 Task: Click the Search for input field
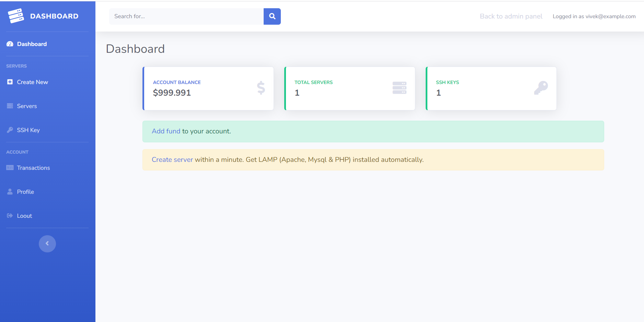[x=185, y=16]
